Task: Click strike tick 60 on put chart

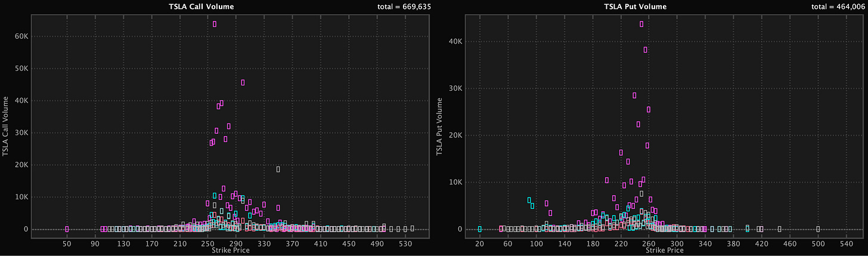Action: [x=508, y=244]
